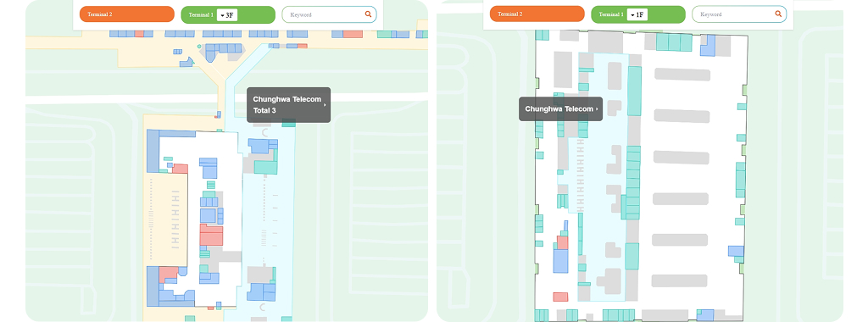Screen dimensions: 868x322
Task: Click the search magnifier icon in left map
Action: click(x=368, y=14)
